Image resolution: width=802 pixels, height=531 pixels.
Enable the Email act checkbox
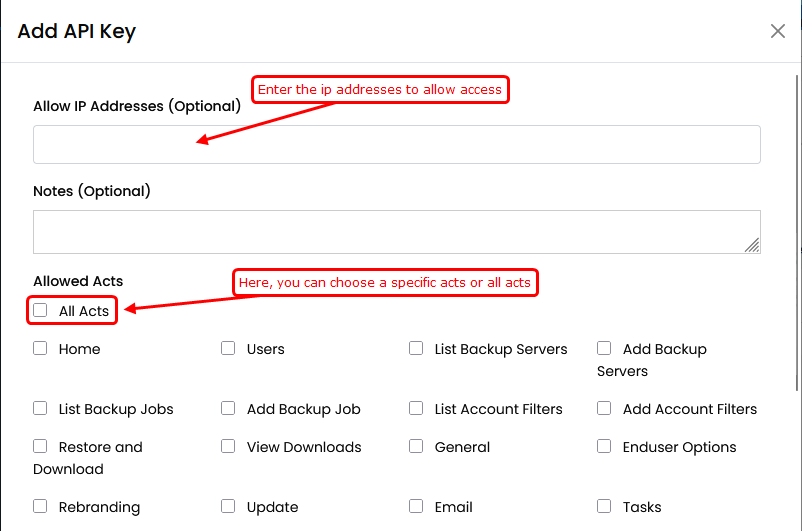click(x=416, y=506)
